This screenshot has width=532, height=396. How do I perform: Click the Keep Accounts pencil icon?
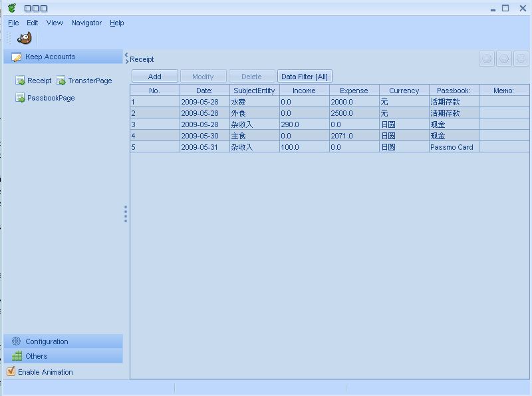click(x=17, y=57)
